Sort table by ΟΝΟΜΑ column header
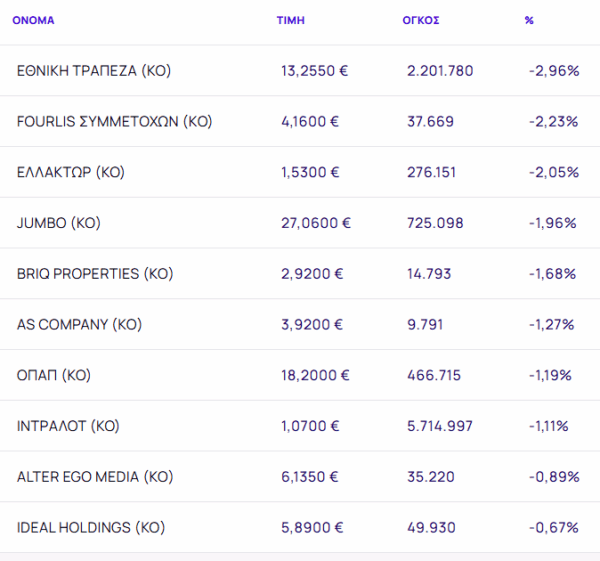This screenshot has width=600, height=561. coord(33,20)
